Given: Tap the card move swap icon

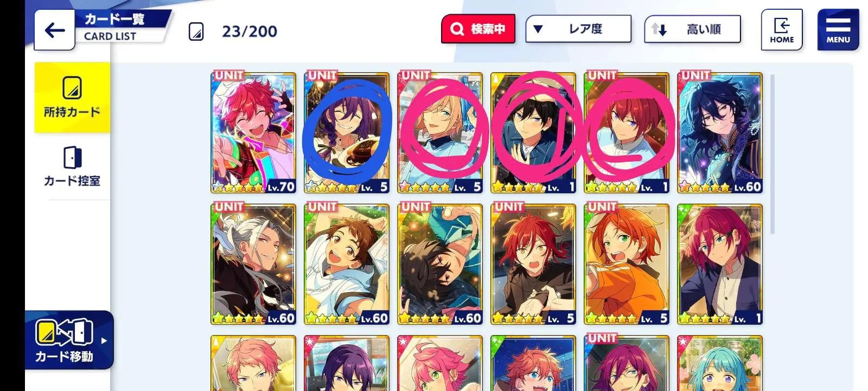Looking at the screenshot, I should point(64,333).
